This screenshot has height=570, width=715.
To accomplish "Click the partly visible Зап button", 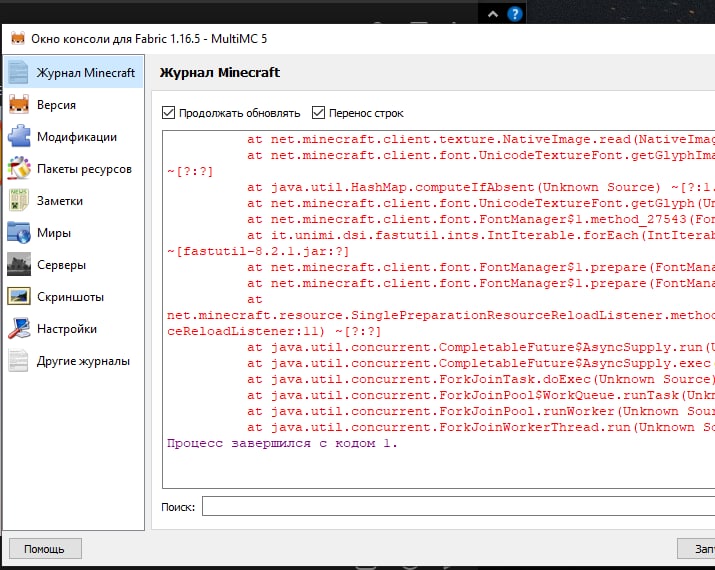I will pos(696,549).
